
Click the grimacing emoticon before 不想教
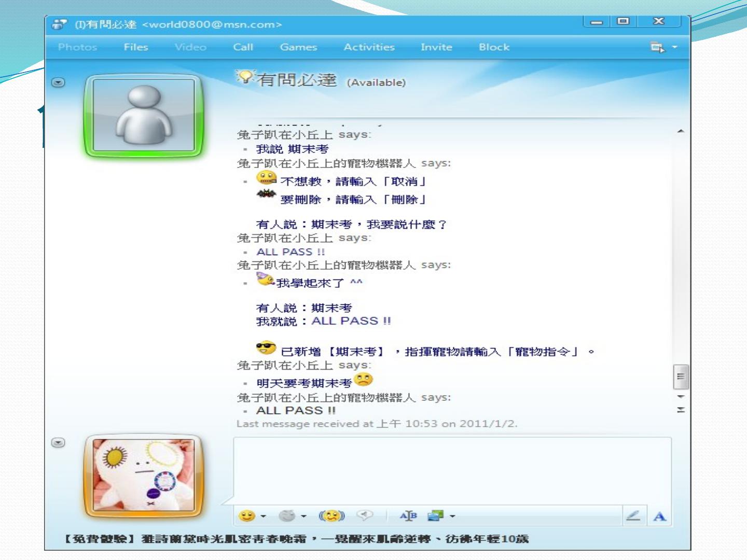(266, 178)
